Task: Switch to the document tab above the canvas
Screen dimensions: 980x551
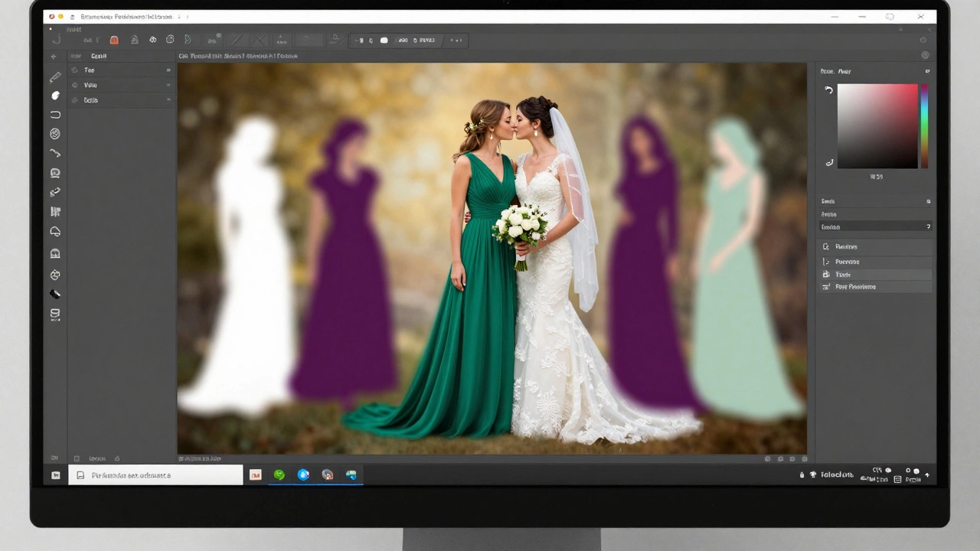Action: point(237,55)
